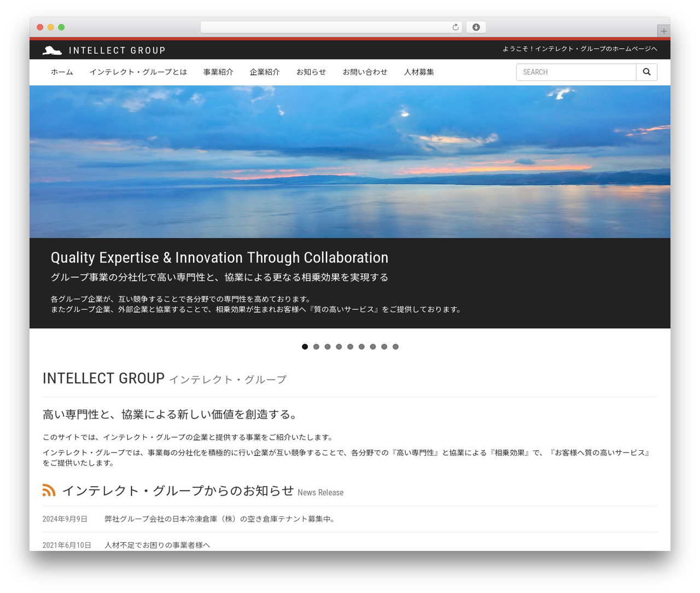Click the グループ事業の分社化 slide subtitle

[219, 277]
